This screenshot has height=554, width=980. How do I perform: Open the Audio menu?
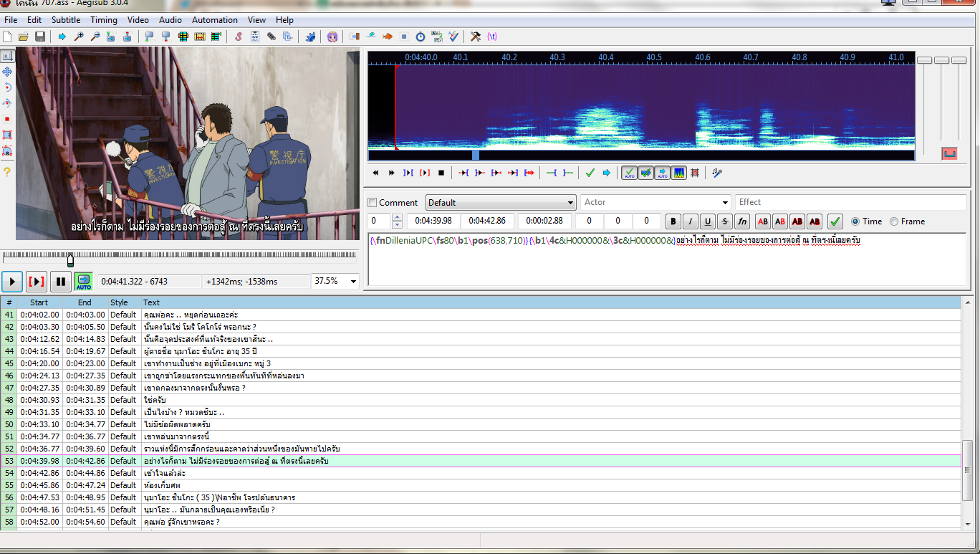pyautogui.click(x=170, y=20)
